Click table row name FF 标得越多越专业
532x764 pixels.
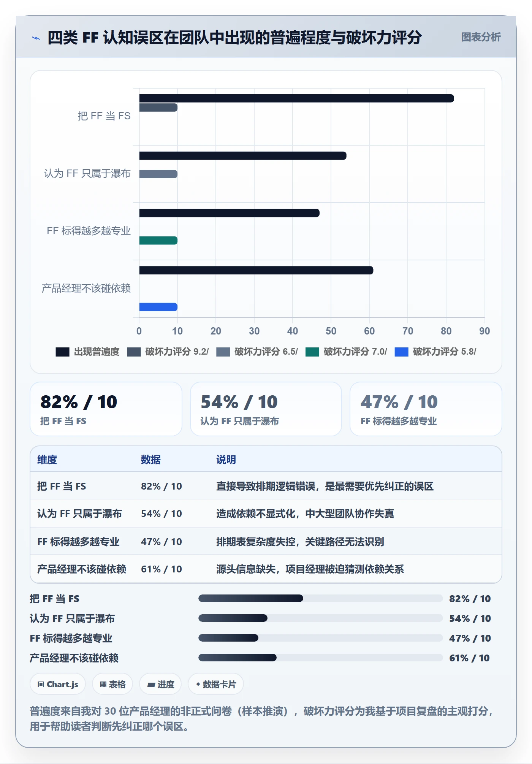tap(78, 542)
